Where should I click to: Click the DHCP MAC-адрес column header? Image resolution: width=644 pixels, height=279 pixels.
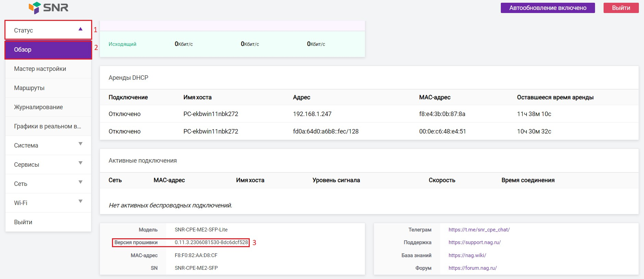point(435,97)
